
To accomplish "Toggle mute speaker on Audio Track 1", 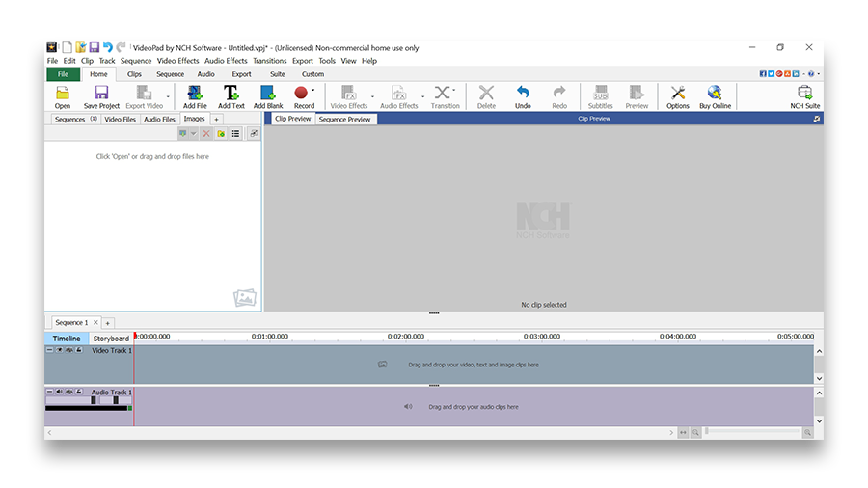I will click(x=59, y=392).
